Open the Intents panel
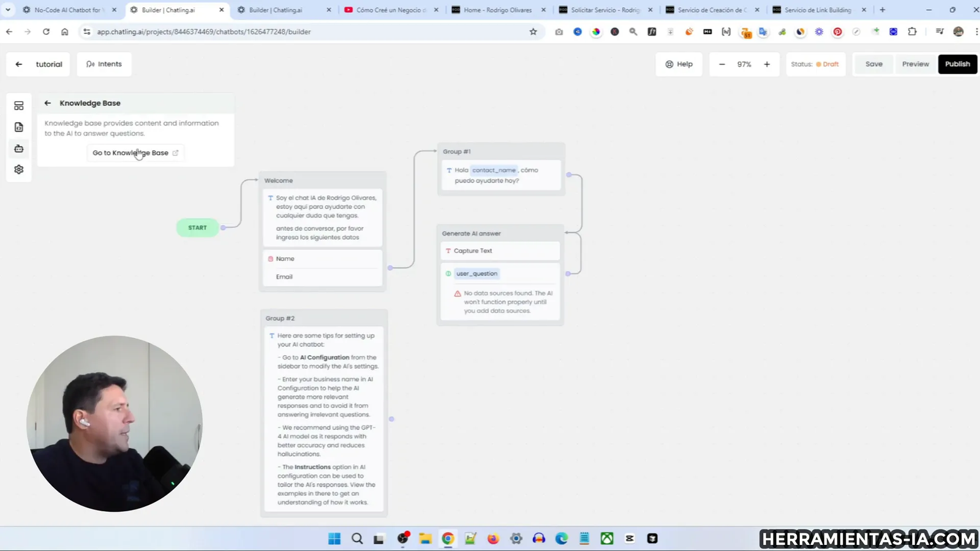 pos(104,64)
